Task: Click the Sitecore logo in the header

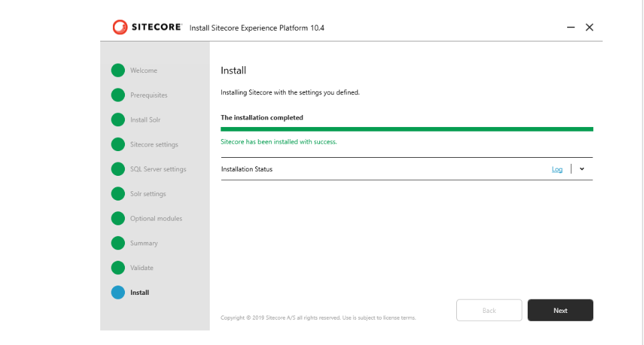Action: click(x=147, y=27)
